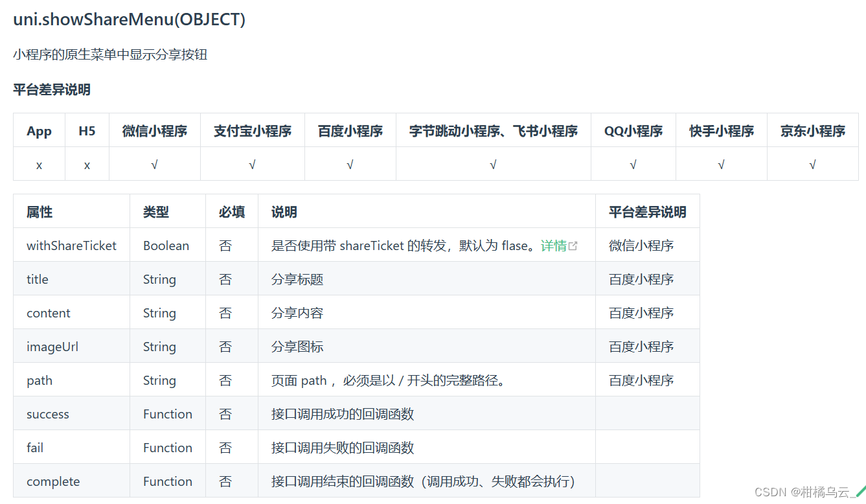The image size is (866, 504).
Task: Click the H5 column header
Action: (87, 131)
